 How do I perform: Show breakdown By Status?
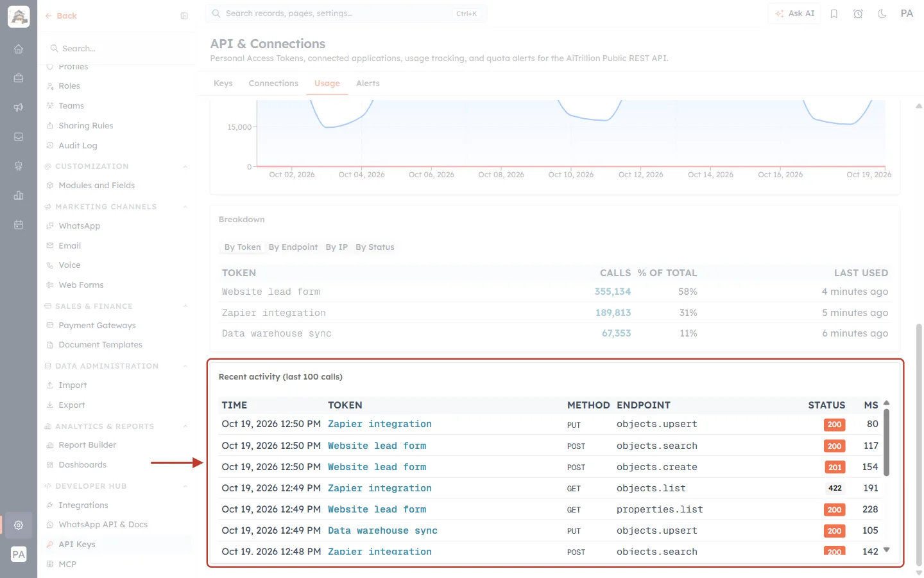(x=375, y=247)
